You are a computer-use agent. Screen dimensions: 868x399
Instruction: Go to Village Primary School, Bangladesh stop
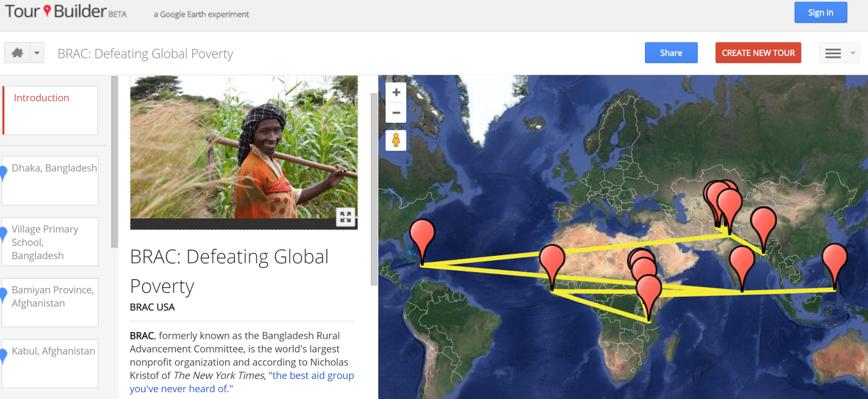coord(50,242)
